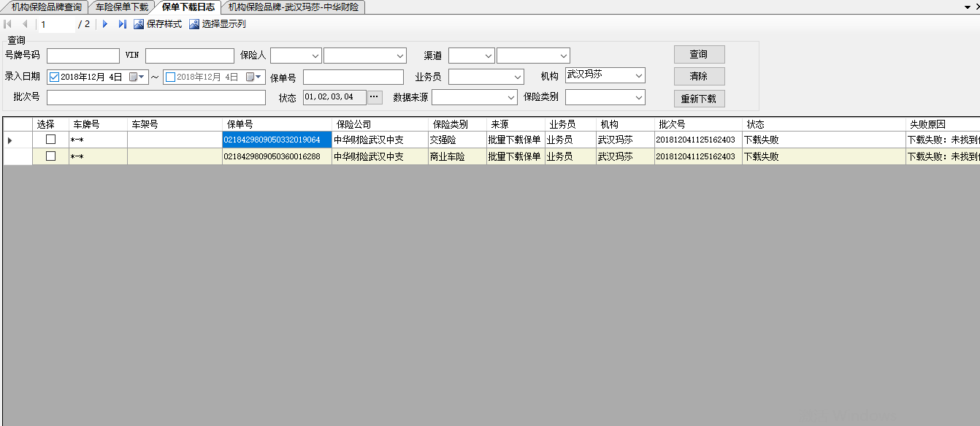Sort by the 保险公司 column header
The height and width of the screenshot is (426, 980).
click(380, 124)
